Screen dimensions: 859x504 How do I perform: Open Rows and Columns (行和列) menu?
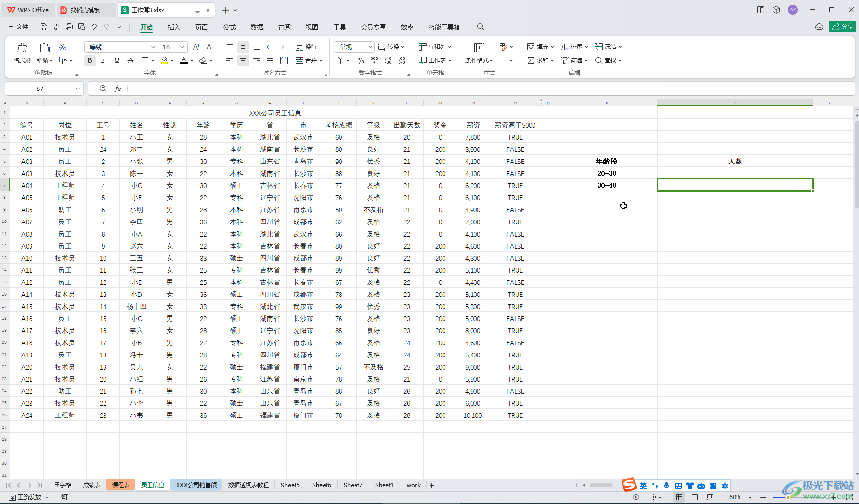(x=435, y=47)
